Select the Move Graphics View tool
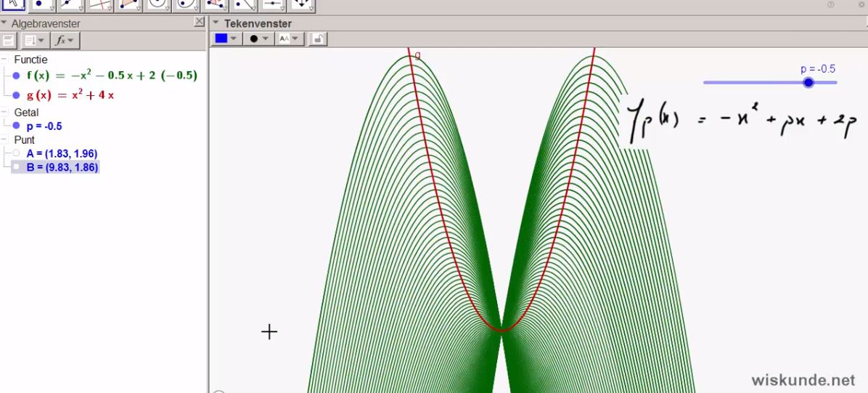868x393 pixels. (301, 4)
